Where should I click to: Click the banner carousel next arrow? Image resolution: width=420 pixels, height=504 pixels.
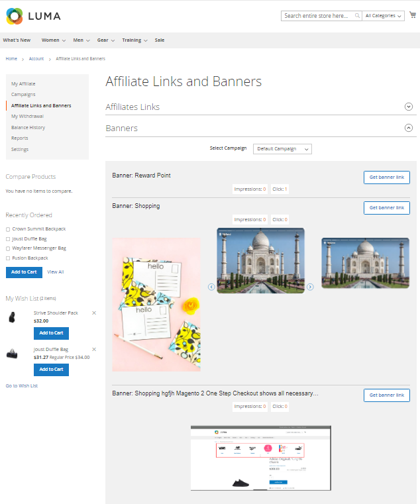pos(310,287)
